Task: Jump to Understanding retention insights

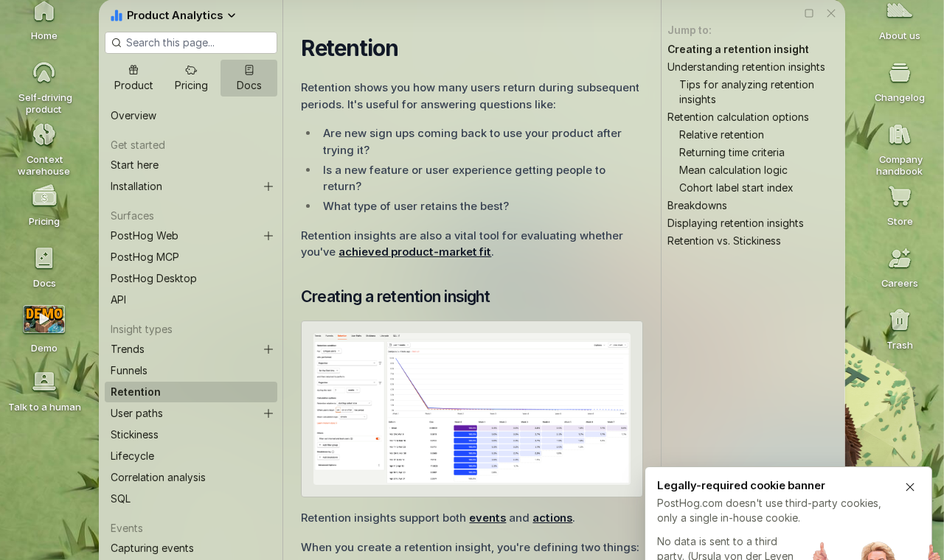Action: (x=746, y=67)
